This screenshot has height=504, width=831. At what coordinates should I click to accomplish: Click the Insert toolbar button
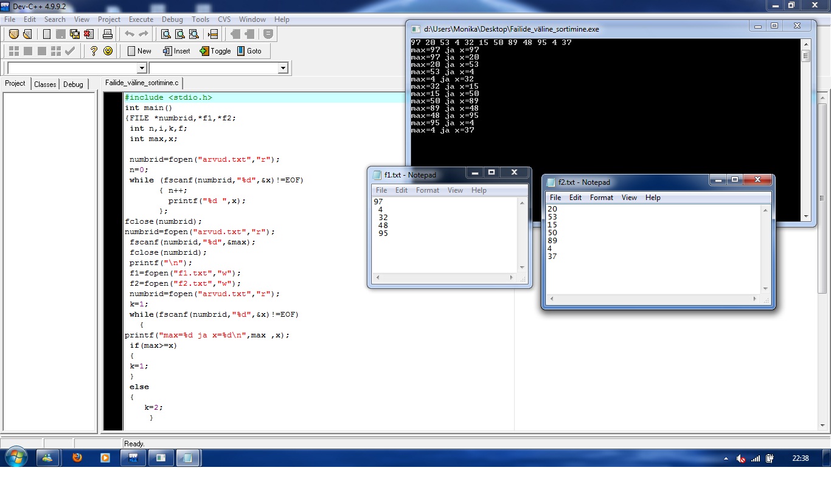[176, 51]
